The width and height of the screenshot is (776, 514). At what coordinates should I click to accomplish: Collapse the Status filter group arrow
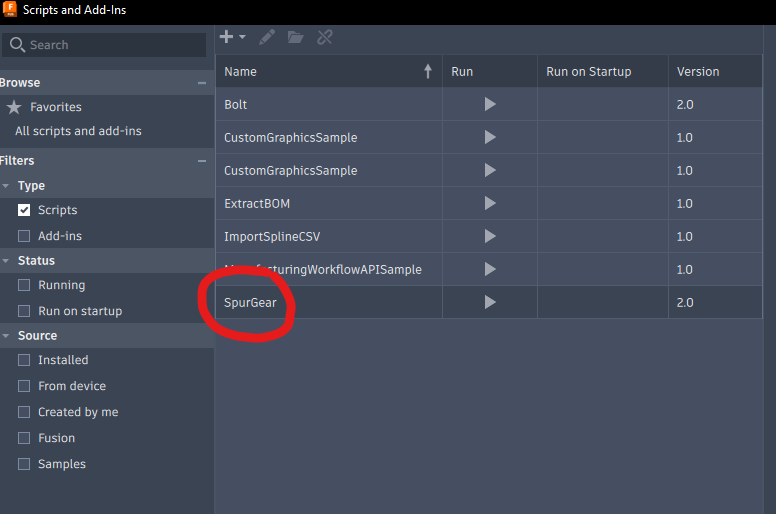(x=6, y=261)
